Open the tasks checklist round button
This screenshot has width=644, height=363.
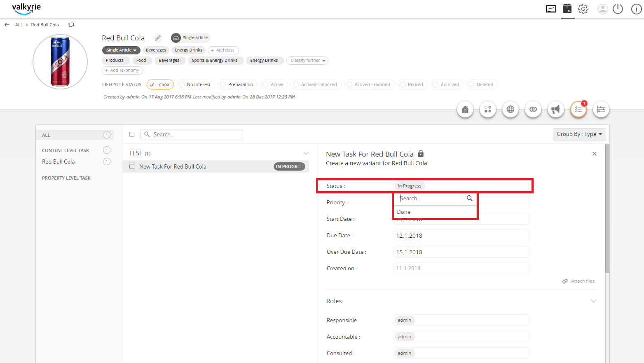pos(578,109)
